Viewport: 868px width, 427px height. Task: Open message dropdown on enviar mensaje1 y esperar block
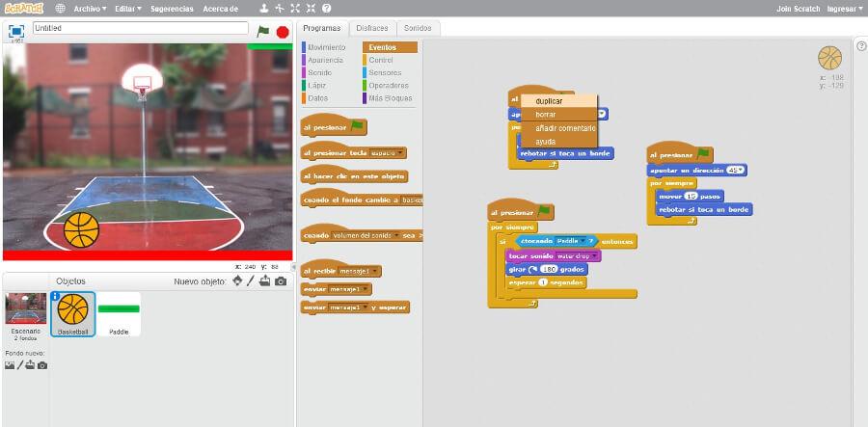coord(349,307)
